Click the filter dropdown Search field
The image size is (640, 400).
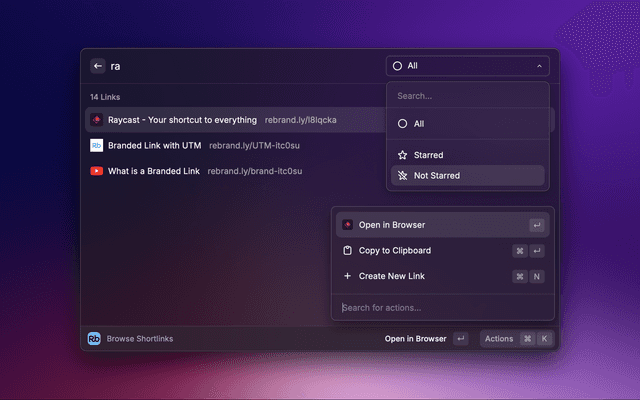467,96
